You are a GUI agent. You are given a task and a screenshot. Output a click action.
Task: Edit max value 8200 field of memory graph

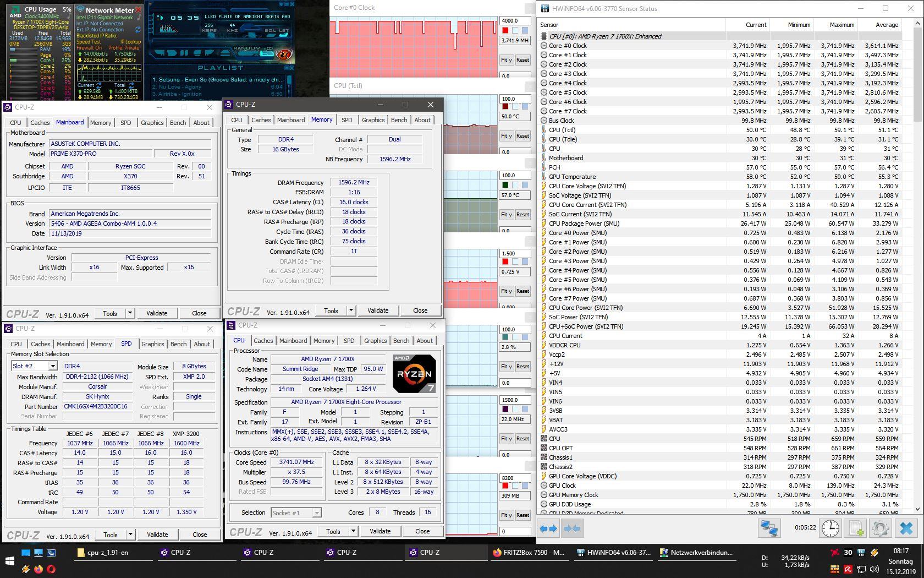pyautogui.click(x=515, y=478)
